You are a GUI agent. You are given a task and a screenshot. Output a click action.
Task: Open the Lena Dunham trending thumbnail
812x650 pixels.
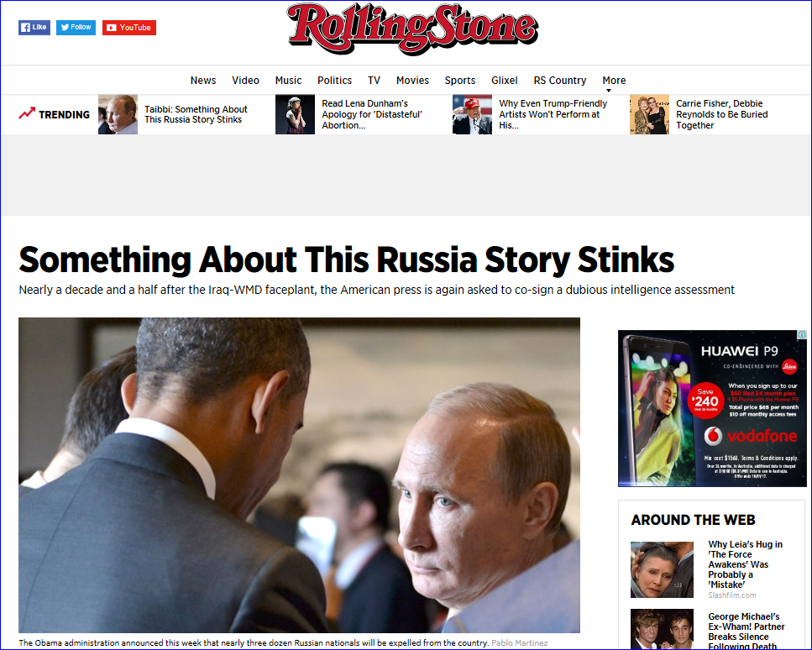pos(296,114)
